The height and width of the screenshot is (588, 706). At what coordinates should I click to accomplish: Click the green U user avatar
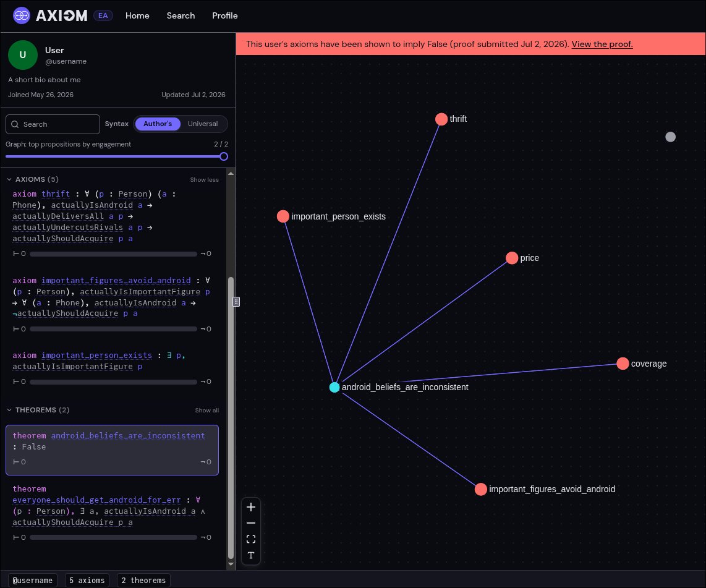22,55
